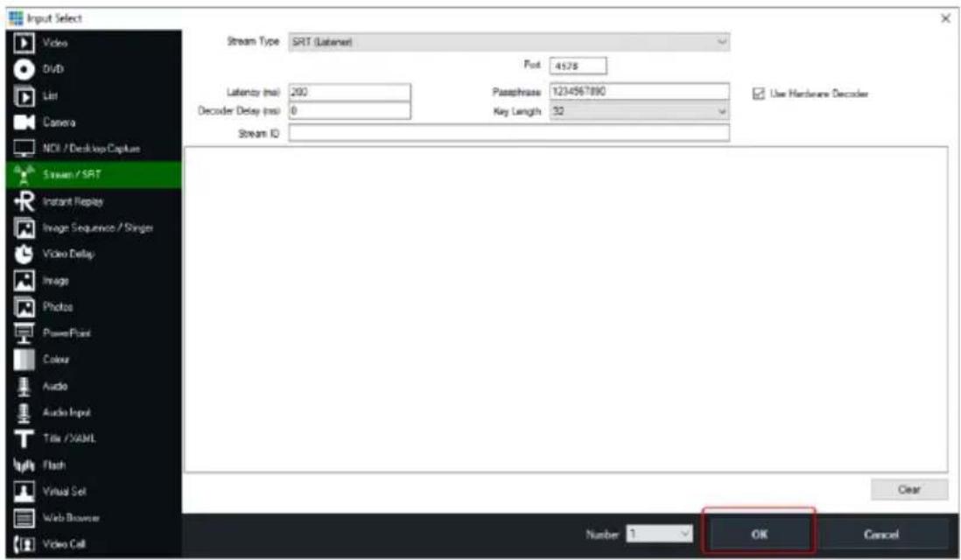Choose the Web Browser icon

[24, 518]
